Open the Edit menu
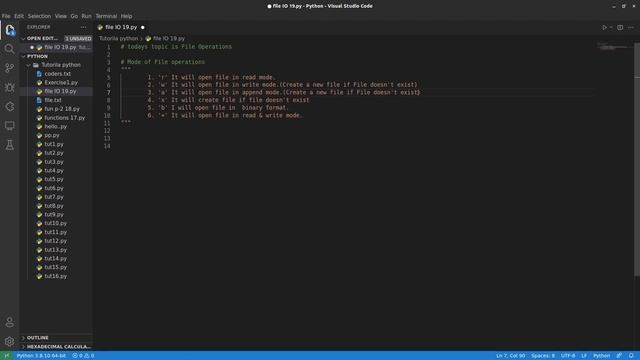Screen dimensions: 640x360 pos(19,16)
